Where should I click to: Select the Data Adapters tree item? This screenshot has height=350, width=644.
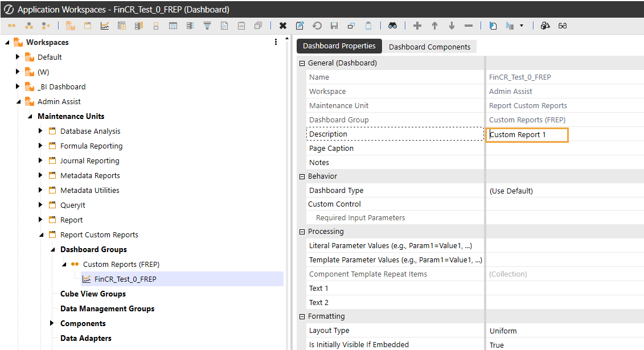coord(86,338)
